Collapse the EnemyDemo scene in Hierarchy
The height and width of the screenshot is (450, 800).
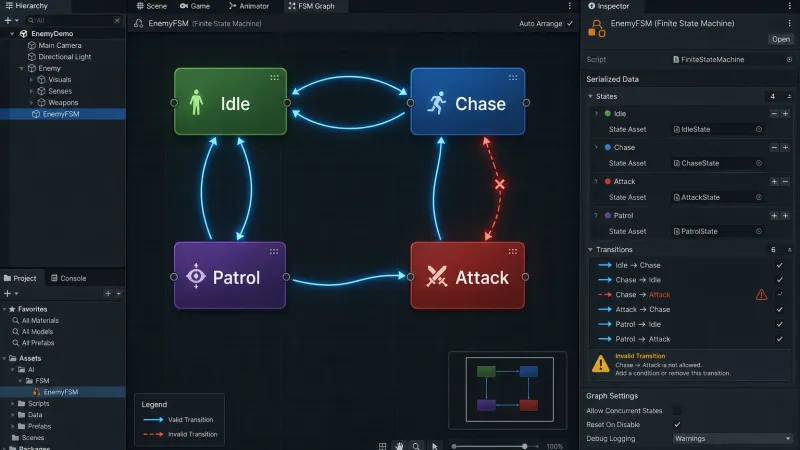point(12,34)
